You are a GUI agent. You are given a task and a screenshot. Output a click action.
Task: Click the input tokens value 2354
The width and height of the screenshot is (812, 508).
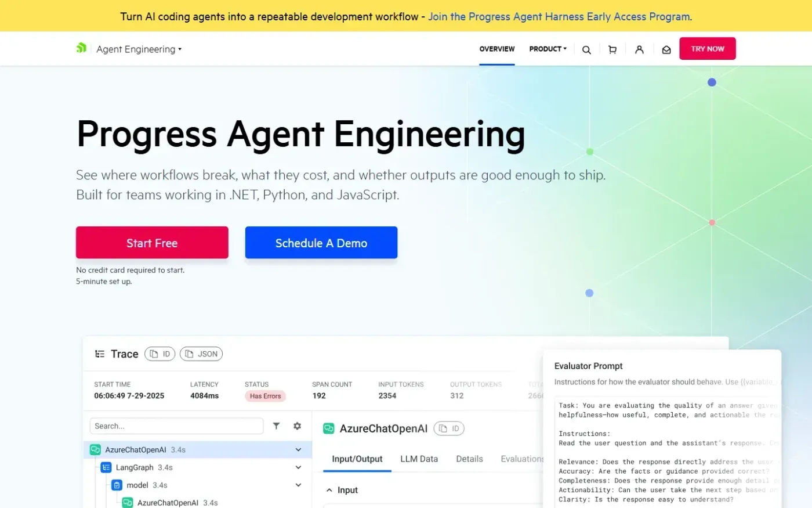click(x=387, y=395)
